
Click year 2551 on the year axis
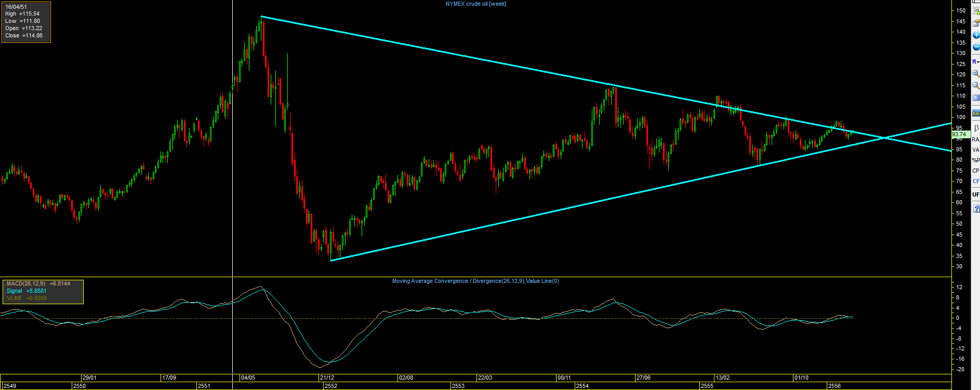tap(204, 386)
